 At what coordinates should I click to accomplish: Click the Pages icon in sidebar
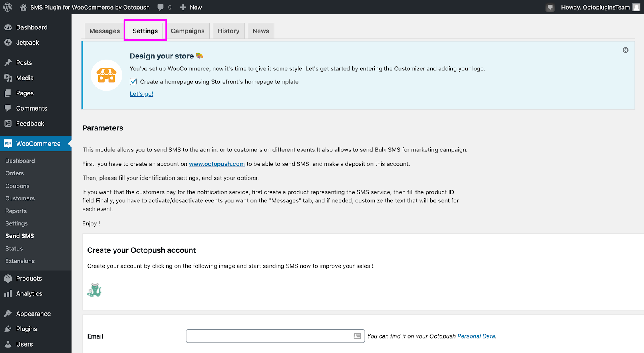click(x=8, y=93)
